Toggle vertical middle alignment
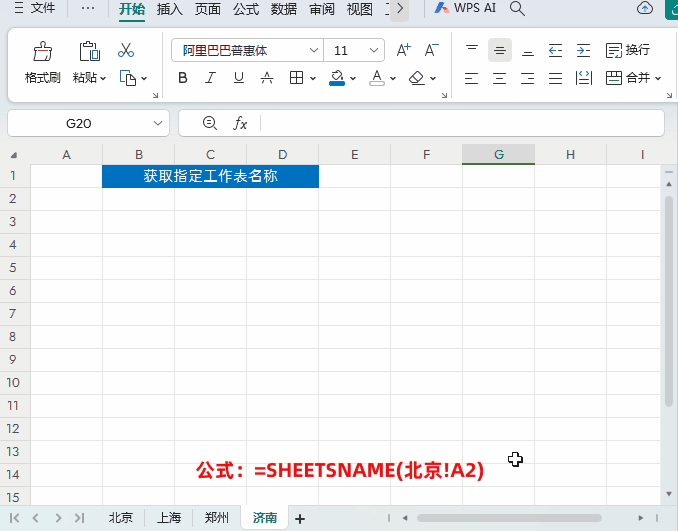This screenshot has width=678, height=531. (500, 50)
